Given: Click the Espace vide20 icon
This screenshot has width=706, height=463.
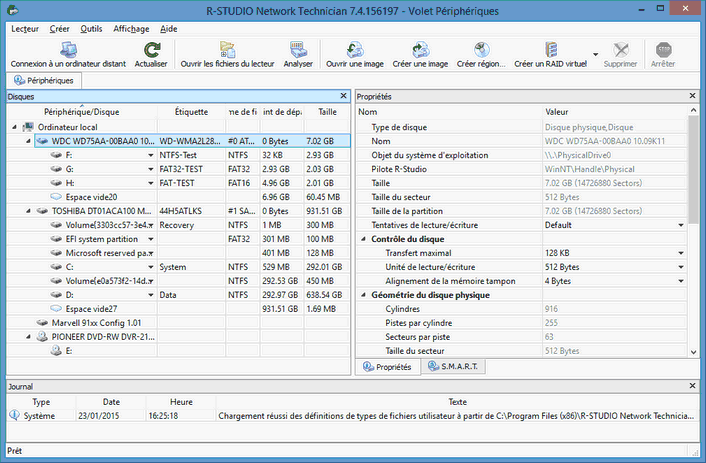Looking at the screenshot, I should tap(56, 197).
